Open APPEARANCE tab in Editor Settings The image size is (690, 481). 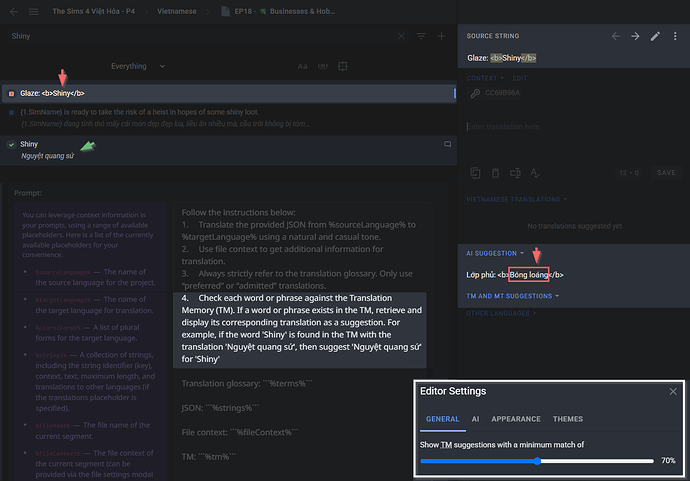(516, 419)
